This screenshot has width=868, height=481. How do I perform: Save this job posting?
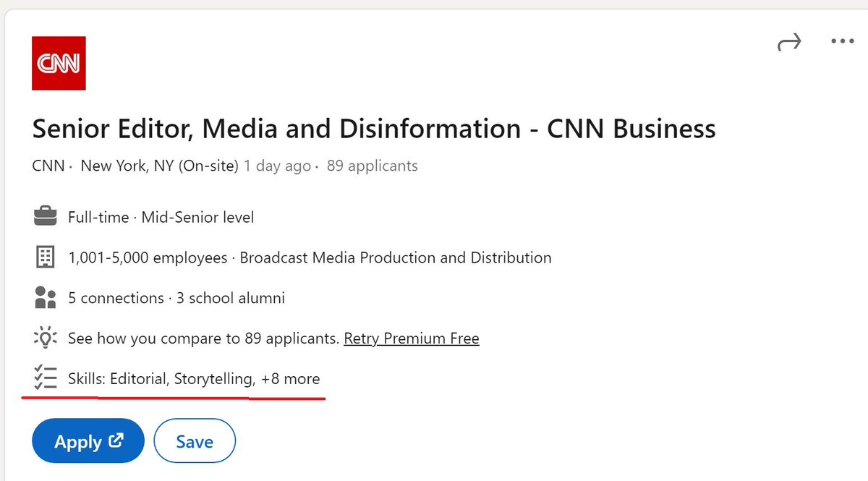tap(195, 440)
